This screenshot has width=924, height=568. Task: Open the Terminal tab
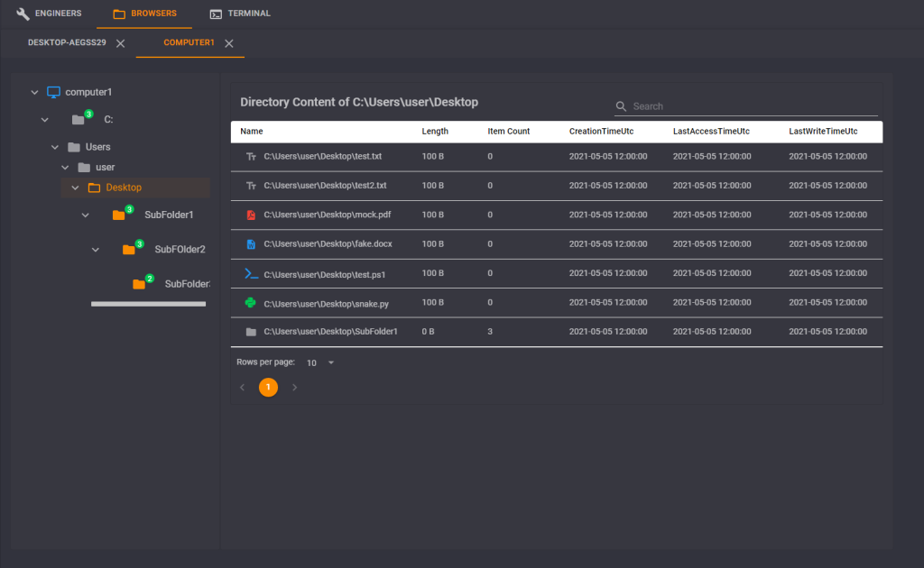(239, 14)
